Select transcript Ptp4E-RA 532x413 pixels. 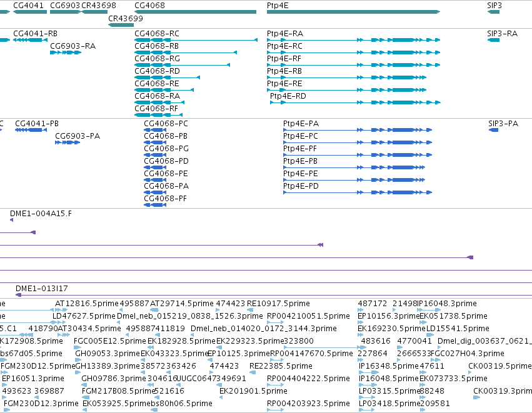pyautogui.click(x=285, y=34)
